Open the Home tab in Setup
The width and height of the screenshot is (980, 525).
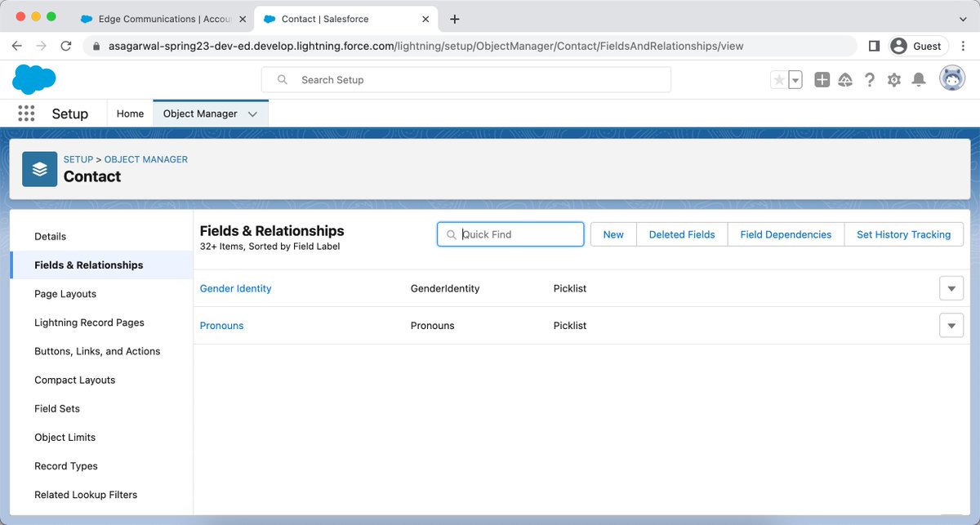click(x=130, y=113)
